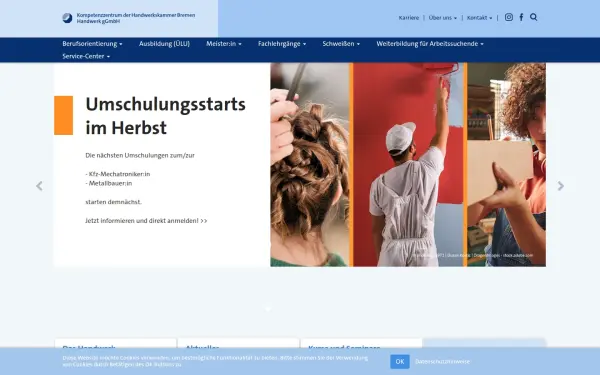Expand the Service-Center menu
This screenshot has height=375, width=600.
[x=86, y=56]
